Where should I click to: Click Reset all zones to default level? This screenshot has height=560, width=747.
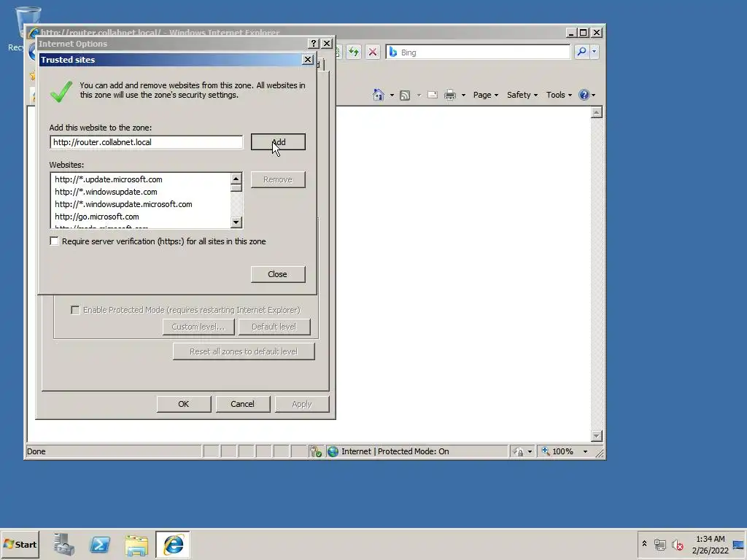pos(244,351)
